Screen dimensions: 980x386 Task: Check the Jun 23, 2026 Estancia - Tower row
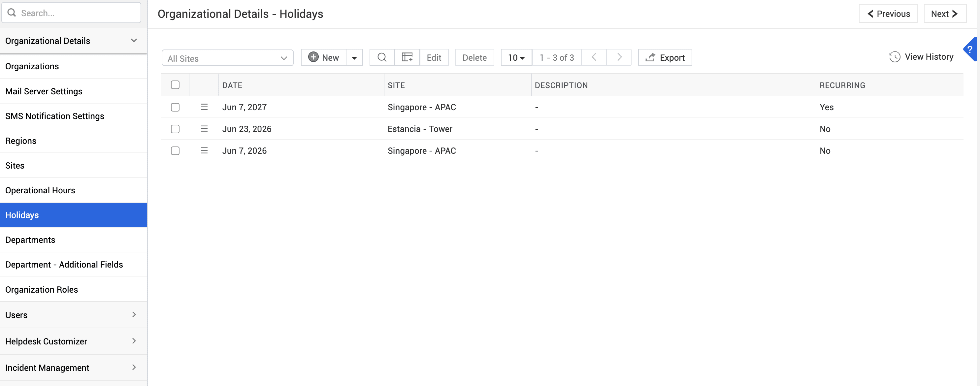[175, 129]
